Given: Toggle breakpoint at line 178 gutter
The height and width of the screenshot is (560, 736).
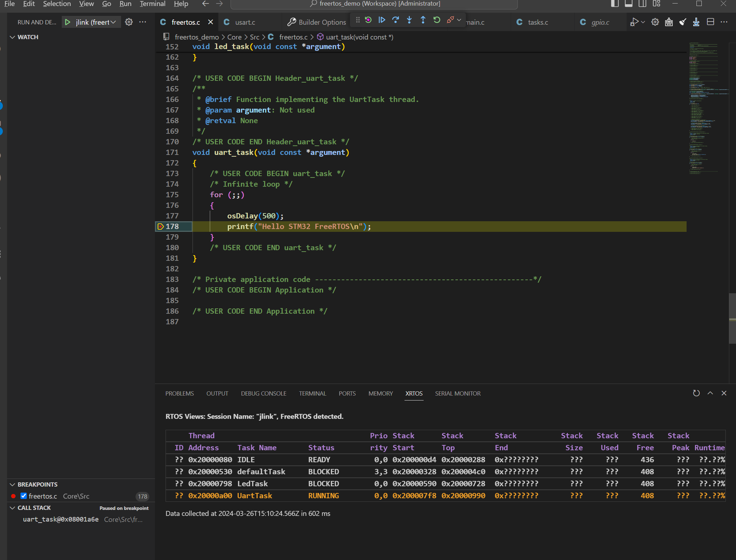Looking at the screenshot, I should click(160, 227).
